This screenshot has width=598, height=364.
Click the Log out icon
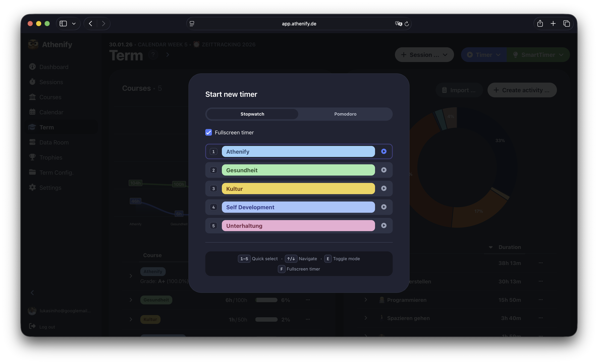click(32, 326)
